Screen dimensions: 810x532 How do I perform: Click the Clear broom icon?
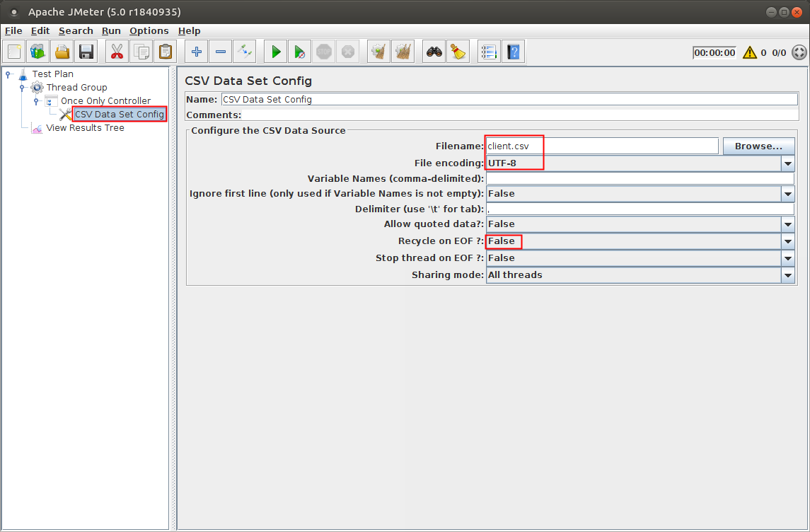378,52
